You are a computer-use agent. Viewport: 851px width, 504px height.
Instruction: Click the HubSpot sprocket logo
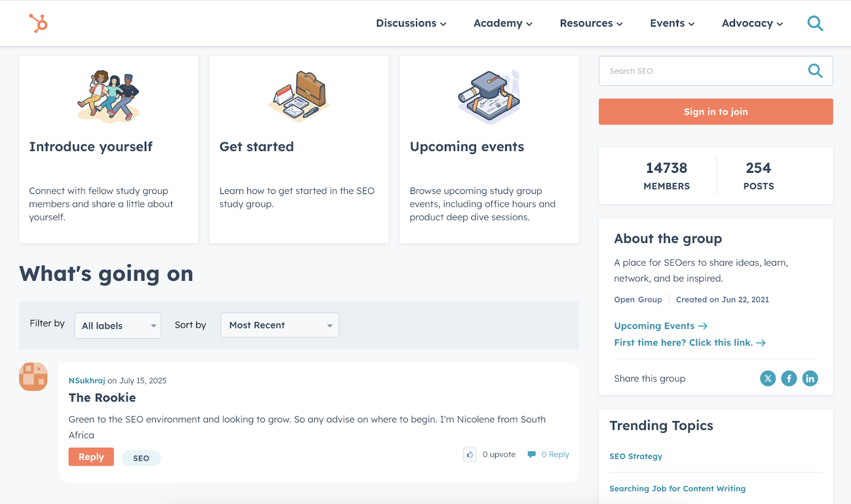coord(37,23)
